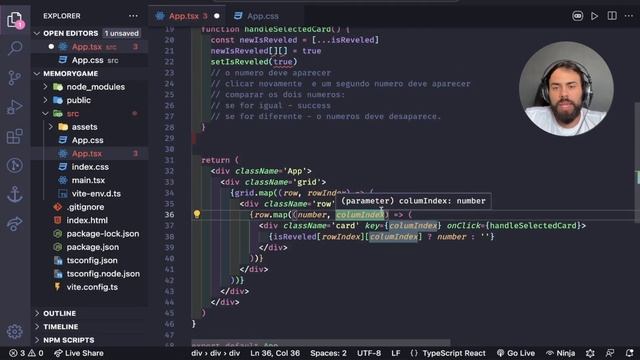Image resolution: width=640 pixels, height=360 pixels.
Task: Click the lightbulb quick fix on line 36
Action: click(197, 214)
